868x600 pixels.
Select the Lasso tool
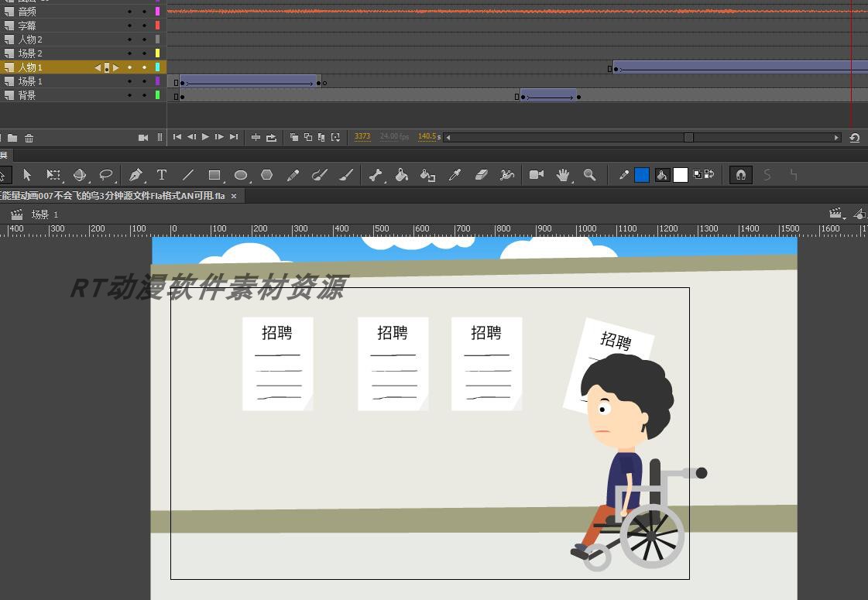click(x=106, y=175)
